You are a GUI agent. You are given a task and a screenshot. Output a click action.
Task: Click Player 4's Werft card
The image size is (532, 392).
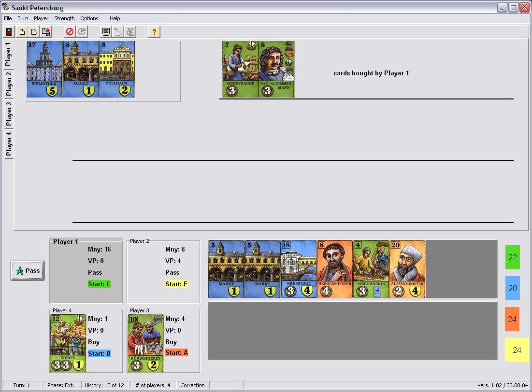(x=68, y=343)
